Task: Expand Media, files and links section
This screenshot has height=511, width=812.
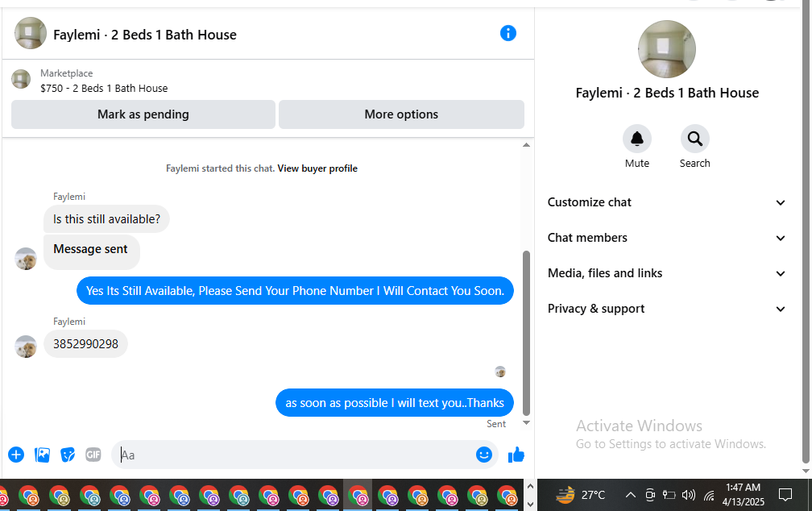Action: point(667,273)
